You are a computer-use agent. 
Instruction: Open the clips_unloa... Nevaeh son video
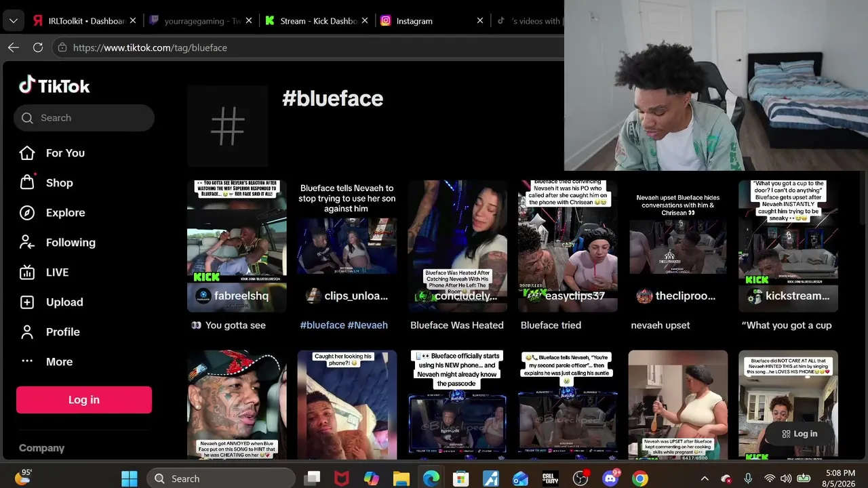(347, 246)
